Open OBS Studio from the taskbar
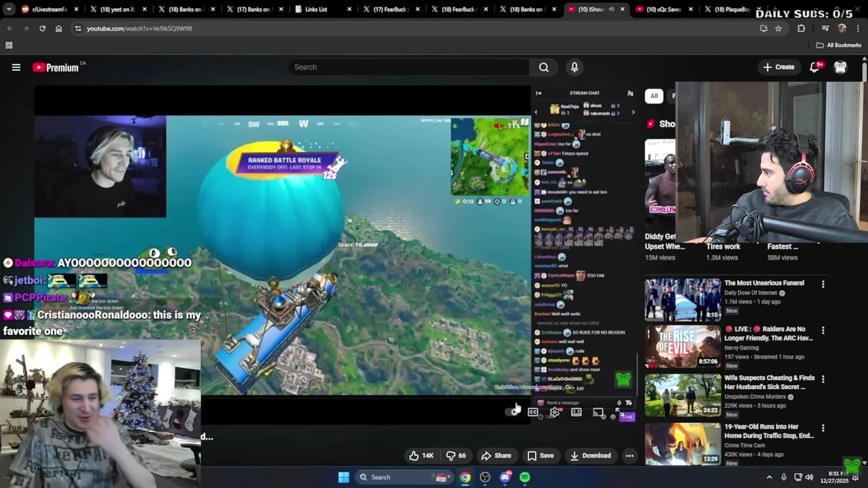 tap(485, 477)
